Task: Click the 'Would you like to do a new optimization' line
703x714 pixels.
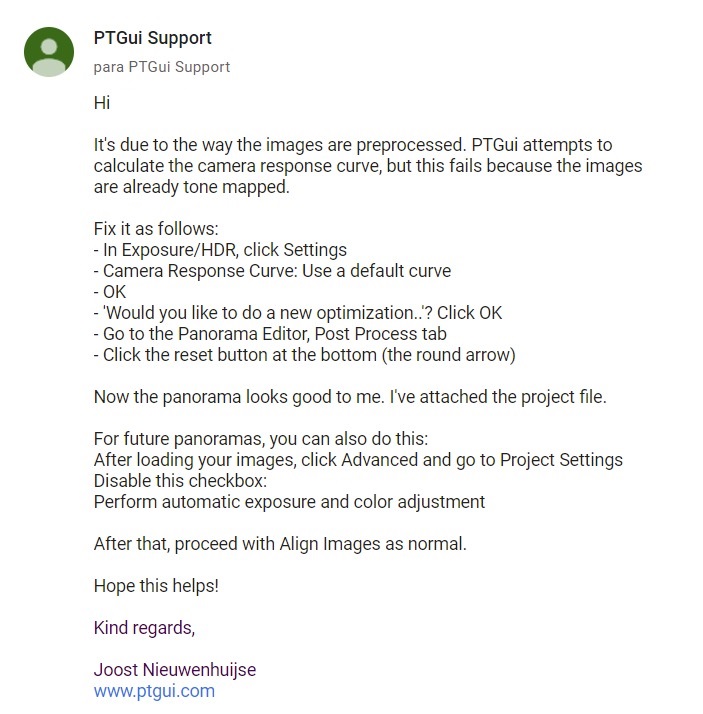Action: pyautogui.click(x=298, y=313)
